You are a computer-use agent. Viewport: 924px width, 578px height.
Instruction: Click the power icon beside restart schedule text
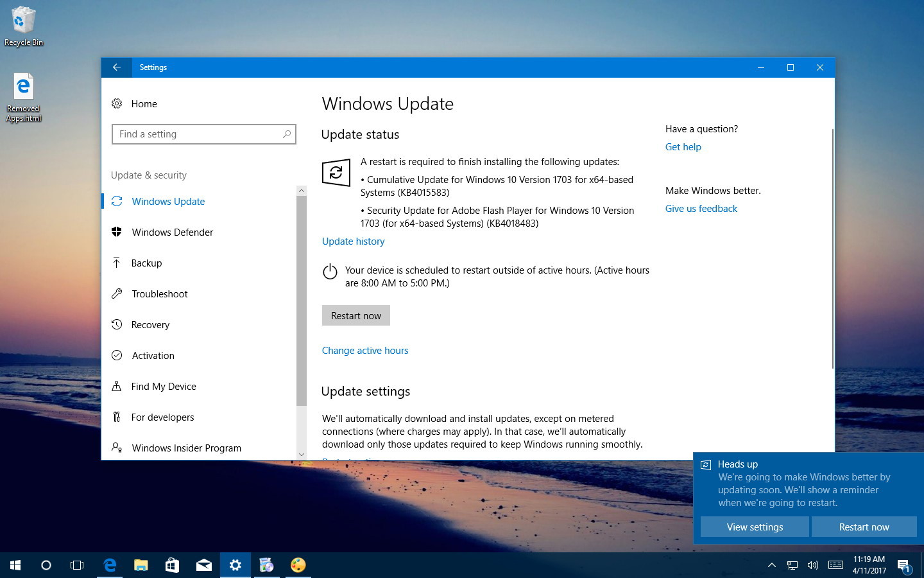(330, 272)
